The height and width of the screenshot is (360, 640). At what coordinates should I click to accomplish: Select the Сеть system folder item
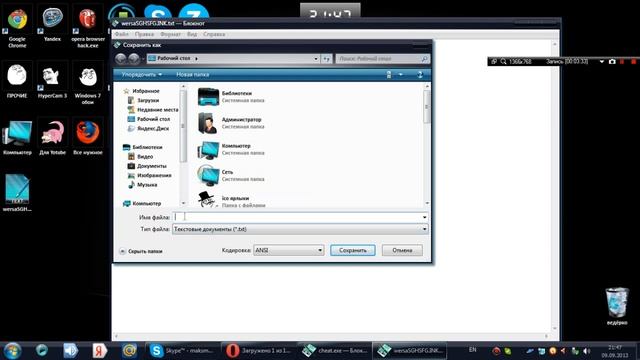point(231,176)
